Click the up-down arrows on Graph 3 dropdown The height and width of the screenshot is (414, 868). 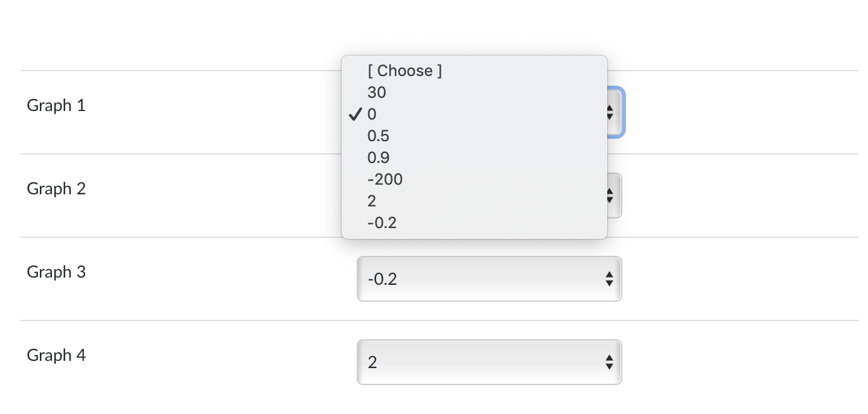609,279
